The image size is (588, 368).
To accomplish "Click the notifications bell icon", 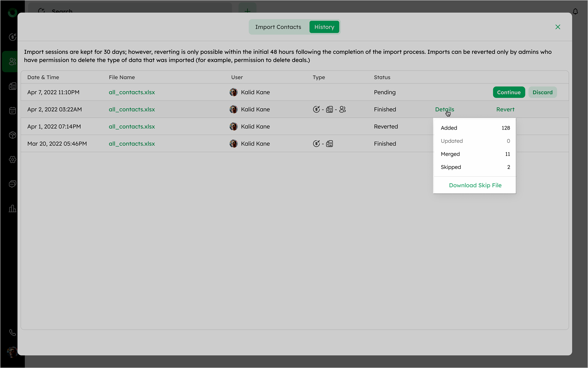I will (x=575, y=11).
